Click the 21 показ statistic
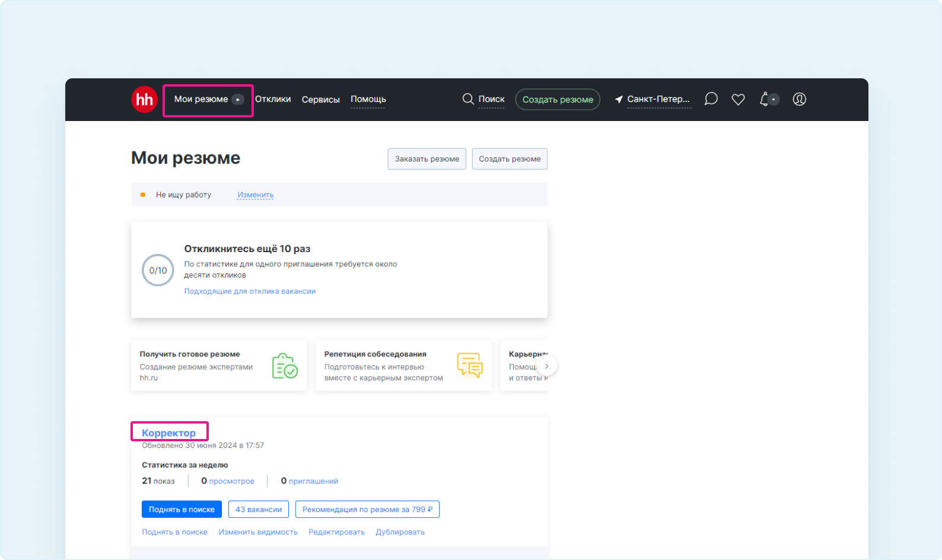This screenshot has height=560, width=942. (158, 481)
